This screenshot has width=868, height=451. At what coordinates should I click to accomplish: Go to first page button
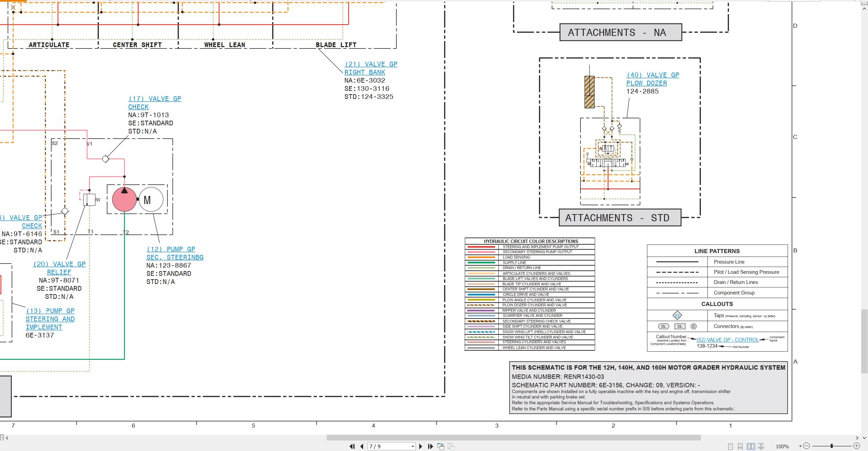(x=352, y=446)
